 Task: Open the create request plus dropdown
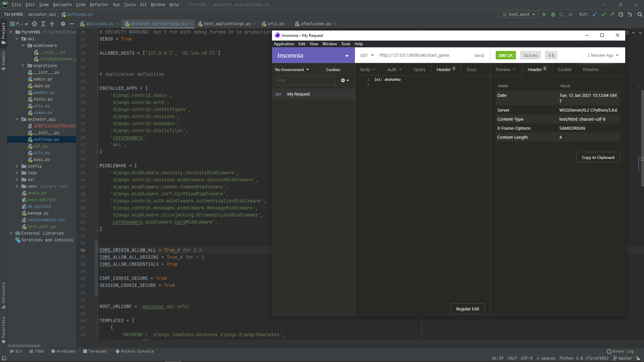tap(345, 80)
